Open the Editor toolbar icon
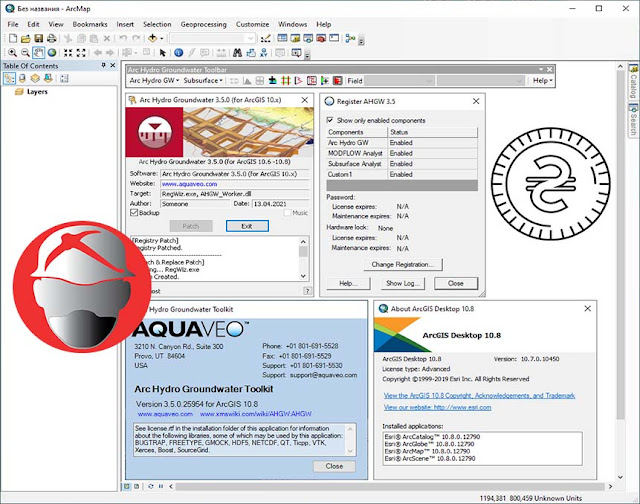Viewport: 640px width, 504px height. coord(266,38)
